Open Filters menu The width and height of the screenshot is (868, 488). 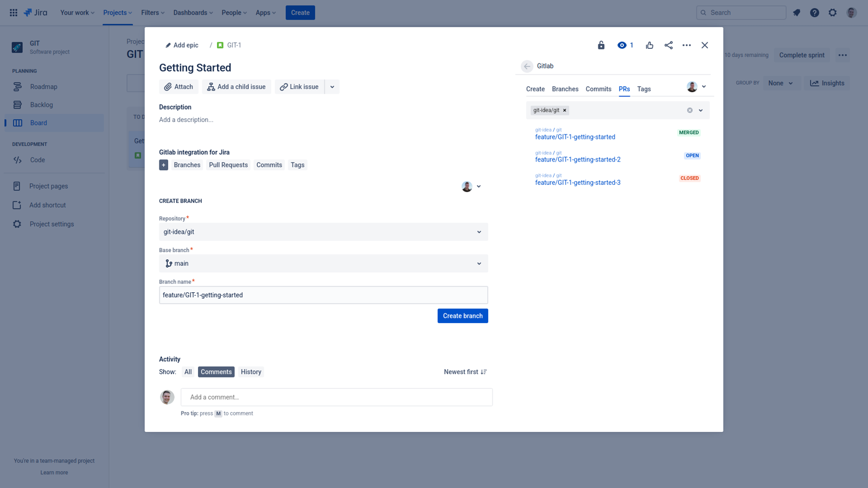click(x=152, y=12)
